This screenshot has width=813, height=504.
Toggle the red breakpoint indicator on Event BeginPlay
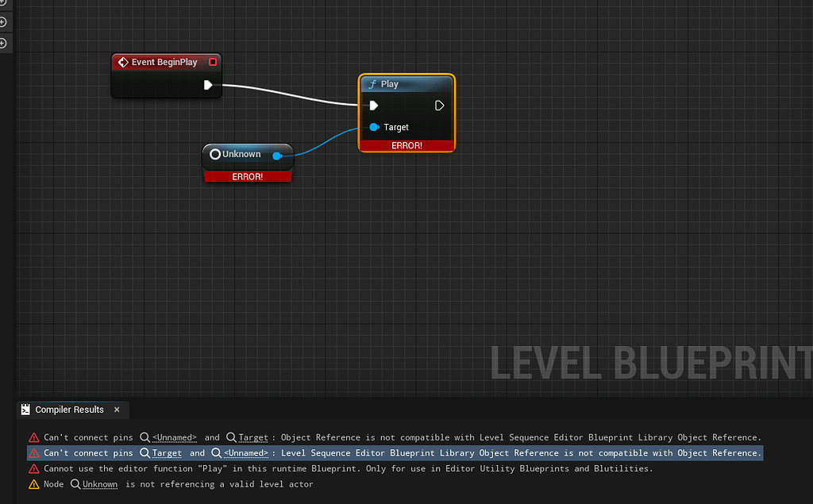[213, 61]
